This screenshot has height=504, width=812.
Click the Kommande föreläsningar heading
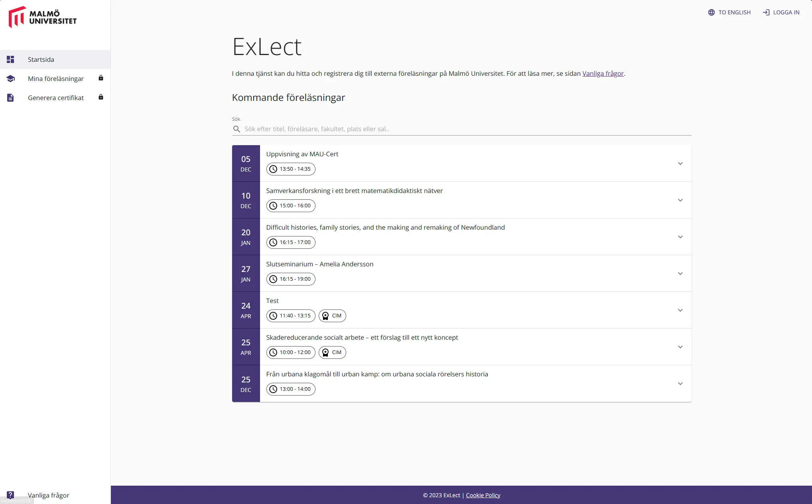click(x=289, y=97)
